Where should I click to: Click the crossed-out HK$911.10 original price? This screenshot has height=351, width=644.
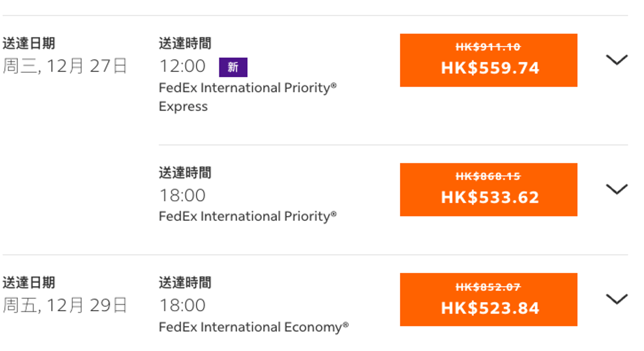point(488,47)
